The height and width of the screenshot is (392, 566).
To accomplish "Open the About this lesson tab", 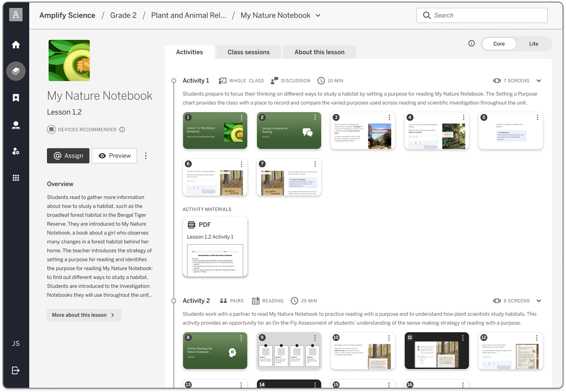I will click(x=319, y=52).
